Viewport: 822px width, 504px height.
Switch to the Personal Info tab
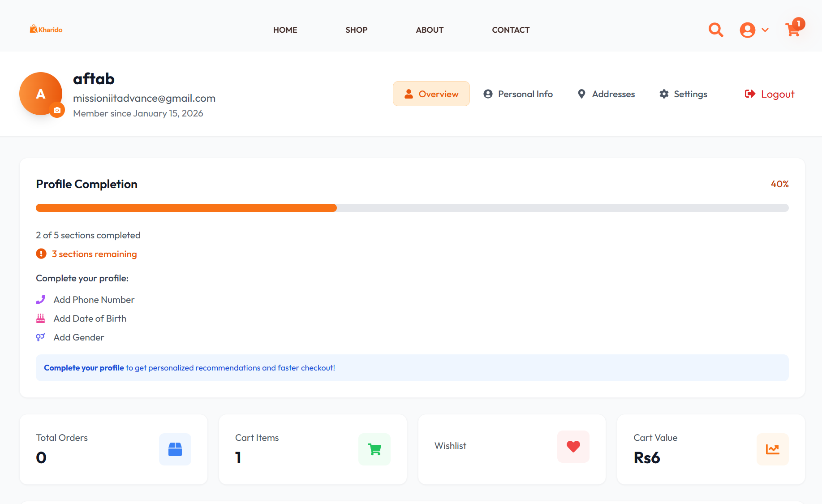coord(518,94)
